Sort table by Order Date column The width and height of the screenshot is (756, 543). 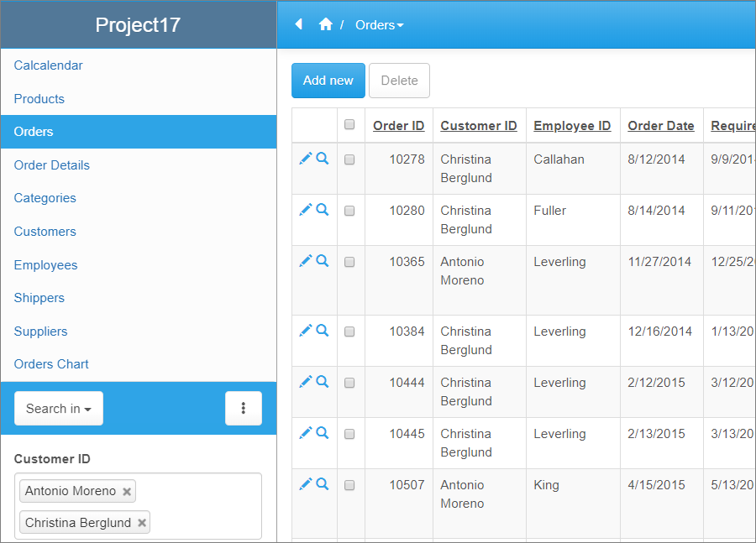(661, 126)
